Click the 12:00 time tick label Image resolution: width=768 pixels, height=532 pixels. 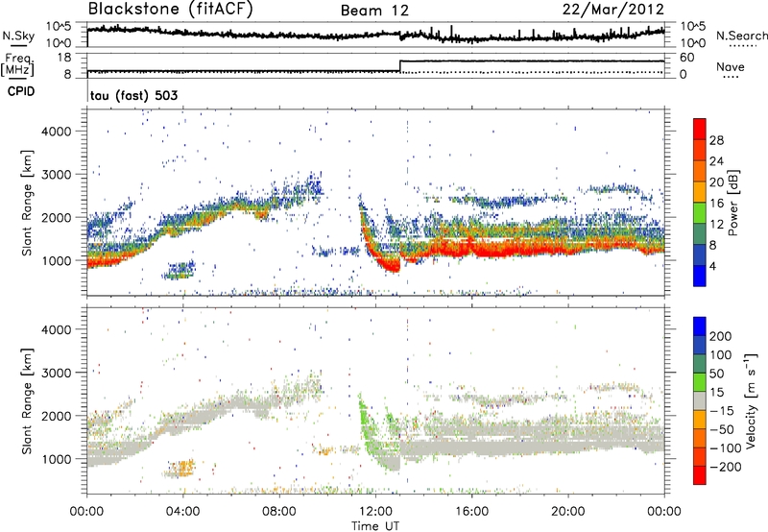(375, 512)
